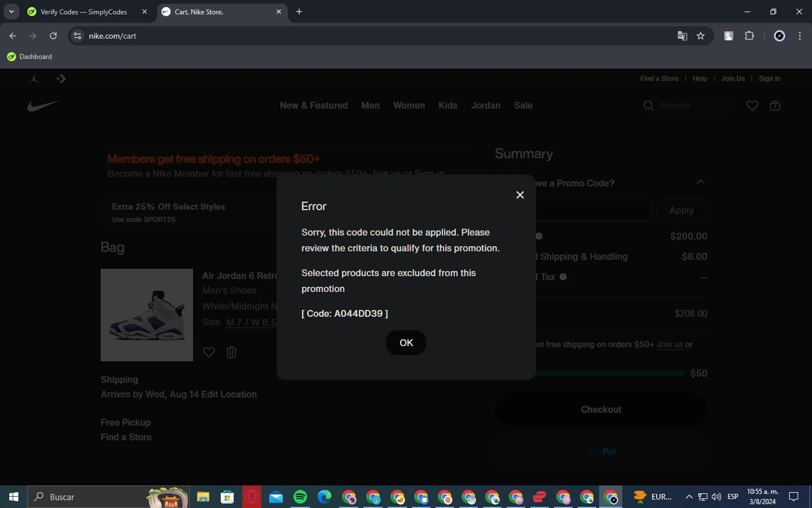The image size is (812, 508).
Task: Open Microsoft Edge from the taskbar
Action: [x=324, y=497]
